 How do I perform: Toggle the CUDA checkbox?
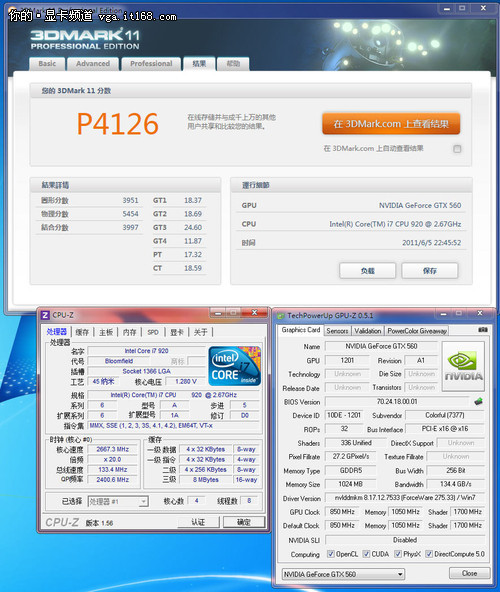(366, 554)
